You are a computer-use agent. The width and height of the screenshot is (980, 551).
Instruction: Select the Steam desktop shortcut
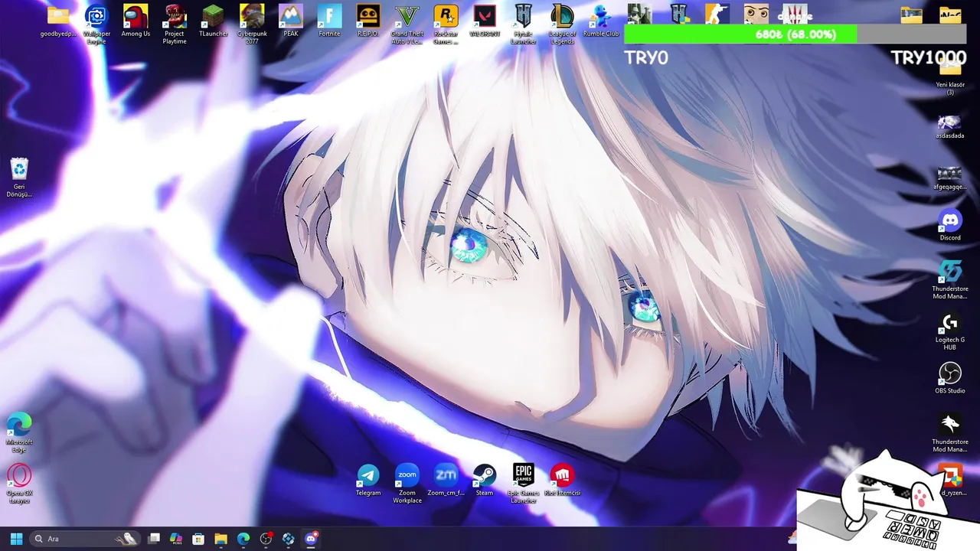click(485, 475)
